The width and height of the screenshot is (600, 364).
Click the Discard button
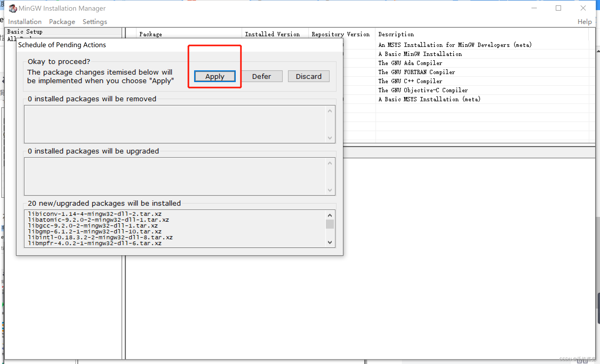(x=309, y=76)
